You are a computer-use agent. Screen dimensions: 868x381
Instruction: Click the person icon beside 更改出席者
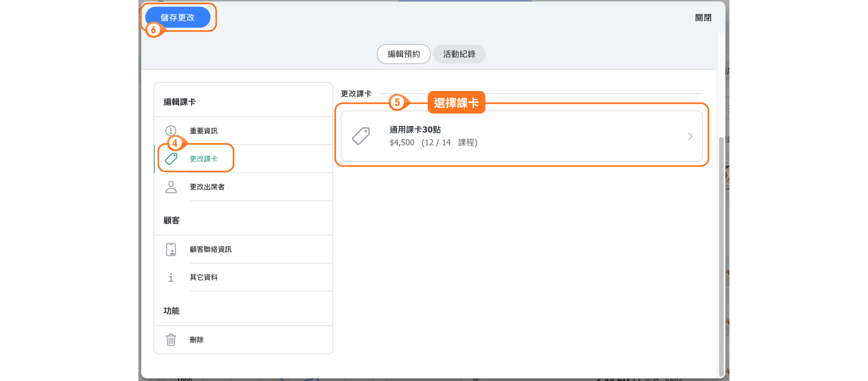click(171, 187)
